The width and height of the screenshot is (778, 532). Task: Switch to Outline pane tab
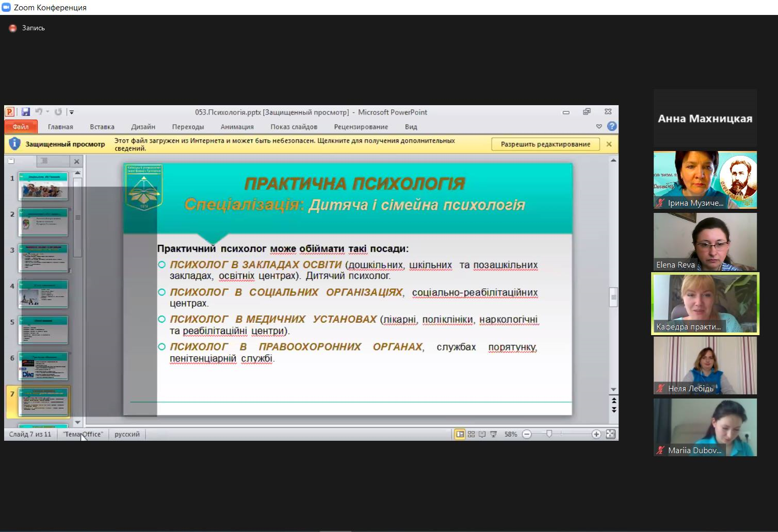[44, 161]
